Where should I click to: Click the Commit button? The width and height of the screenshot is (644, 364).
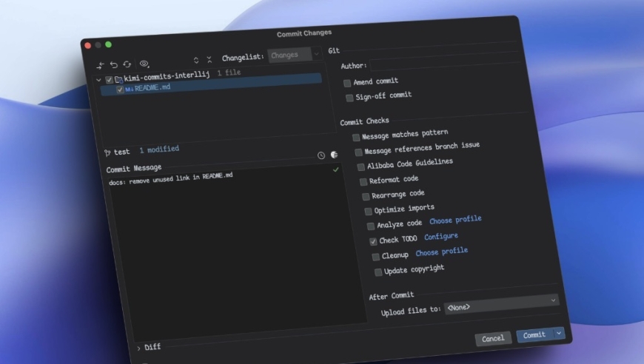click(x=534, y=335)
